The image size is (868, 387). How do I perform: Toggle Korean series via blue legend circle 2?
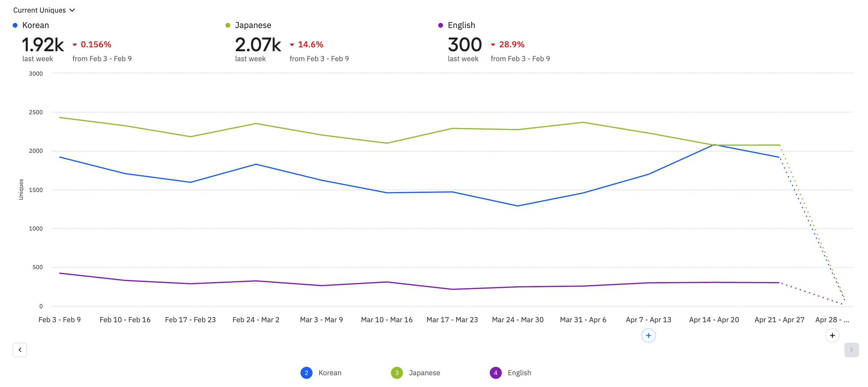306,373
